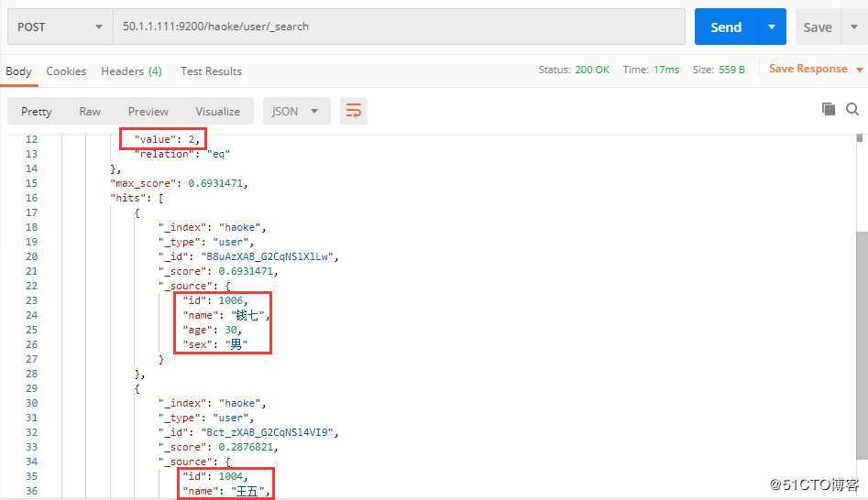This screenshot has width=868, height=500.
Task: Select the Raw view mode
Action: pos(90,111)
